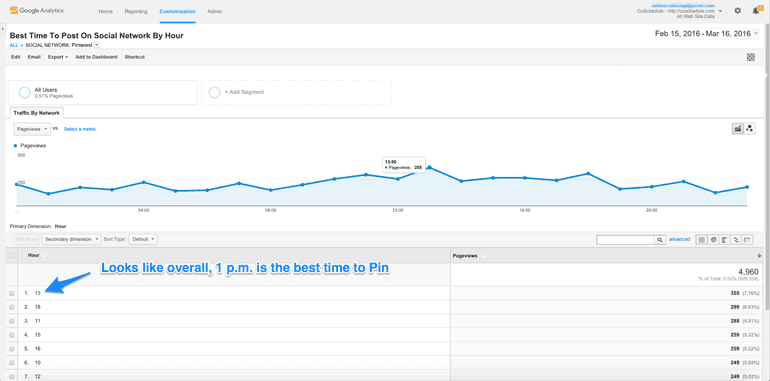Toggle the select-all rows checkbox
The image size is (770, 381).
coord(12,255)
